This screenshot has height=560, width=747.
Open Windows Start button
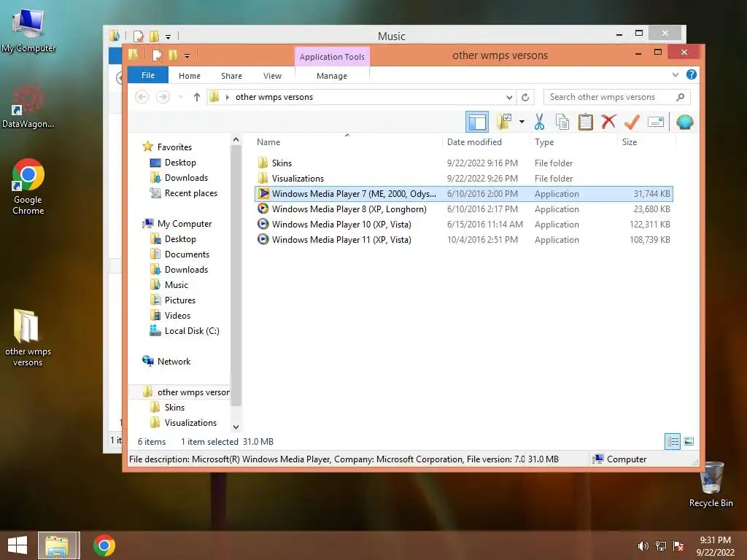point(18,545)
